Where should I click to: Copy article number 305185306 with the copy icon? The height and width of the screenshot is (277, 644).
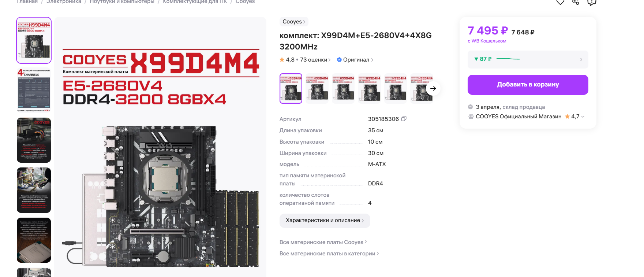point(404,119)
